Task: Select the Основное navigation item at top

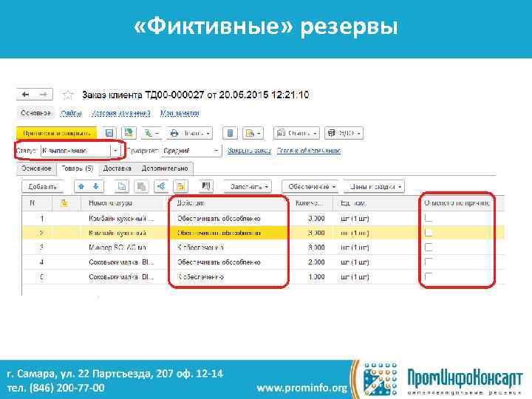Action: pos(35,113)
